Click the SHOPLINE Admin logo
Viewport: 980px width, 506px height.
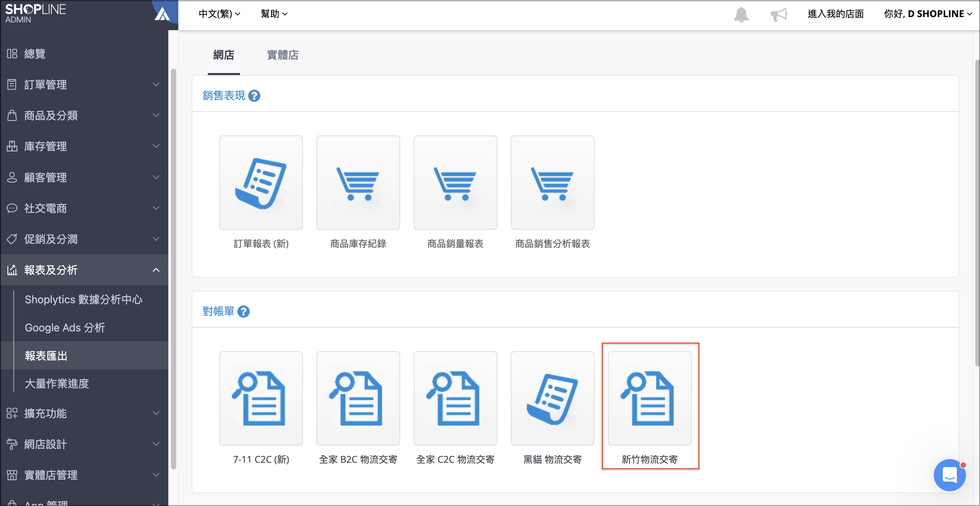click(36, 13)
